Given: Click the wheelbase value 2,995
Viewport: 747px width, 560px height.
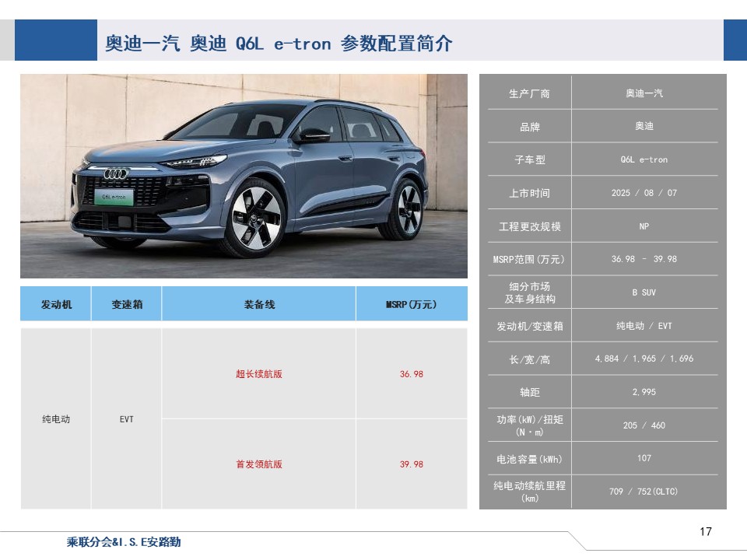Looking at the screenshot, I should tap(644, 392).
